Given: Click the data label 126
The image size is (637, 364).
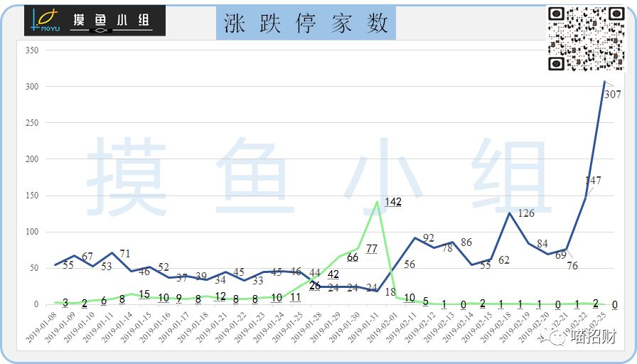Looking at the screenshot, I should [526, 213].
